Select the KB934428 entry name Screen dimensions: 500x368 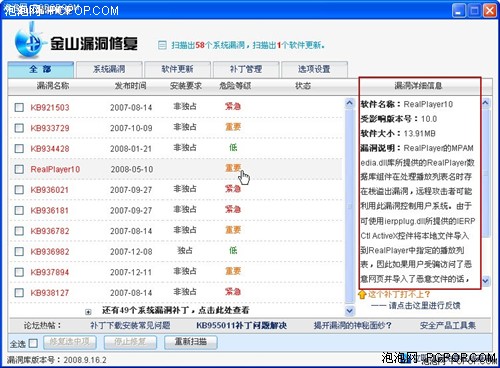50,149
